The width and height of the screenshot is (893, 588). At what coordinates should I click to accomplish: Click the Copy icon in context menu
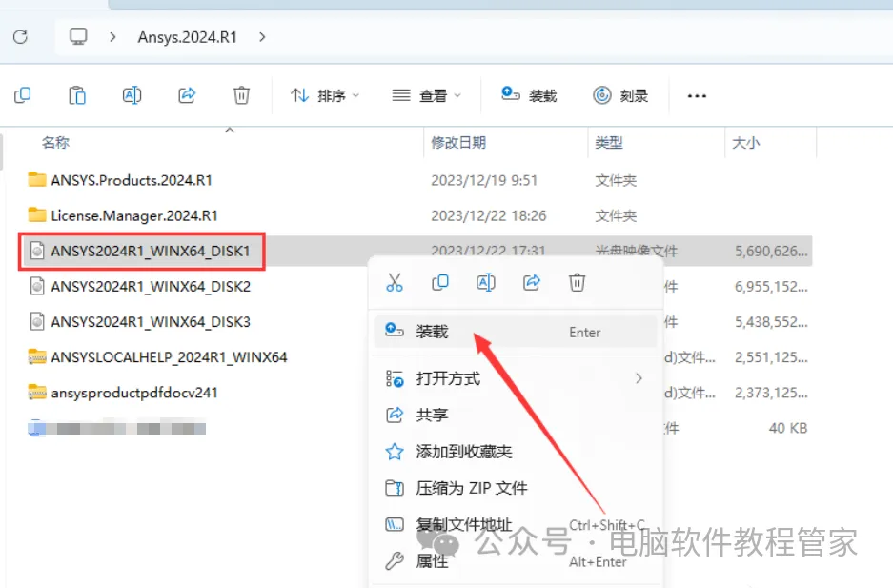point(440,282)
